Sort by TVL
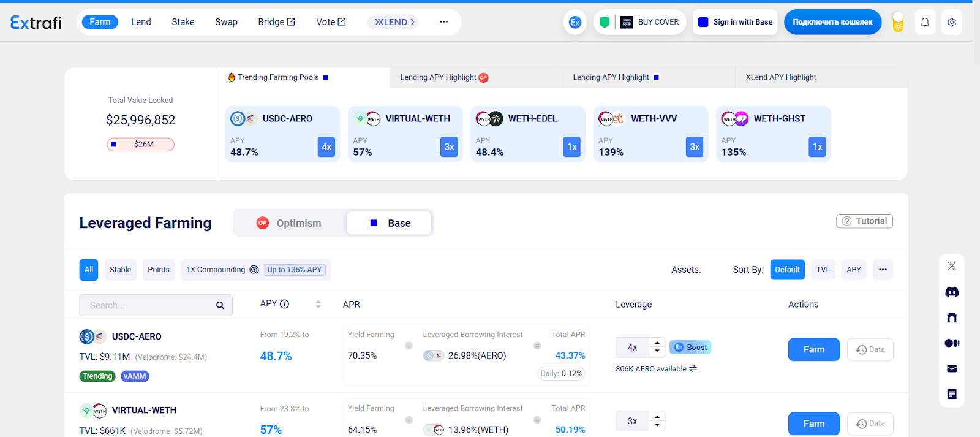Viewport: 980px width, 437px height. coord(823,270)
